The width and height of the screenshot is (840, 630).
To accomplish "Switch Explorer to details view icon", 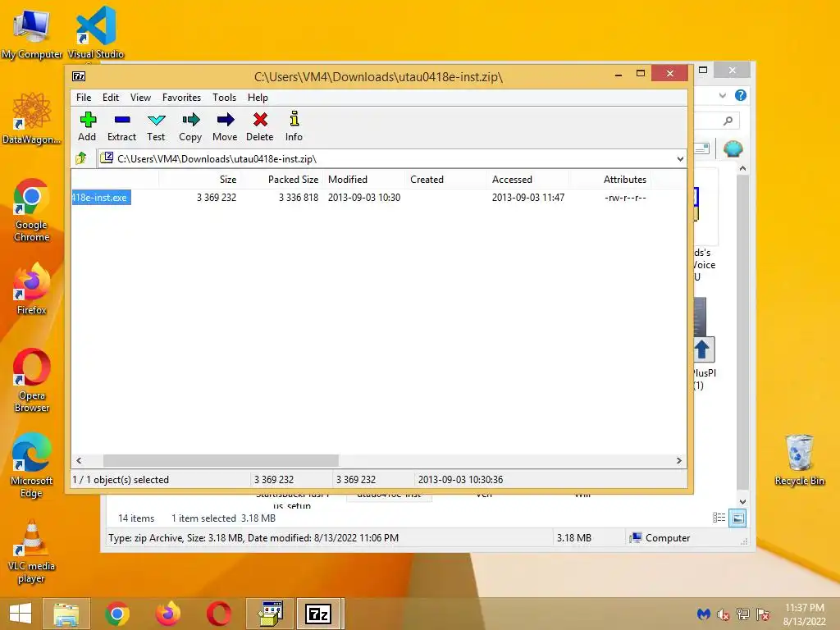I will 719,518.
